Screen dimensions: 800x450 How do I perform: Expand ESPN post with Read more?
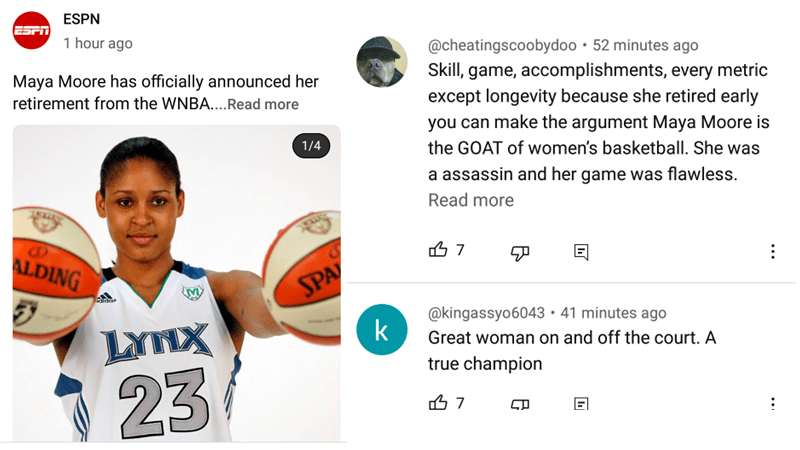coord(263,104)
